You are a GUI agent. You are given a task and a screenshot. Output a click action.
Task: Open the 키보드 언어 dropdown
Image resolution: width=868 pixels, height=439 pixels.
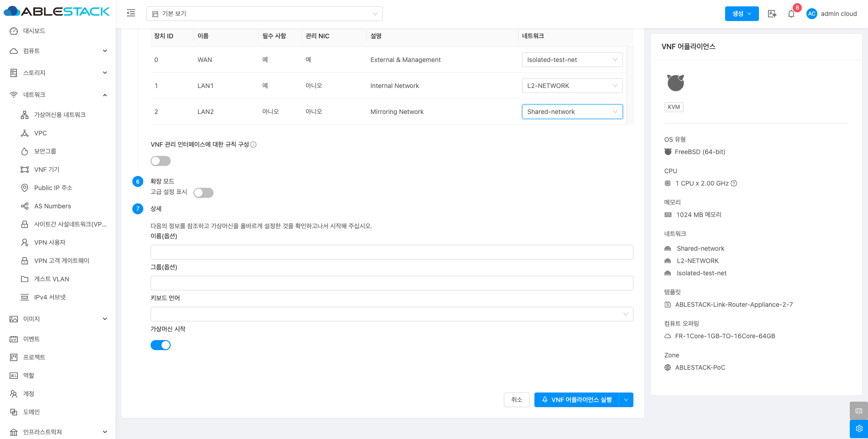click(392, 314)
